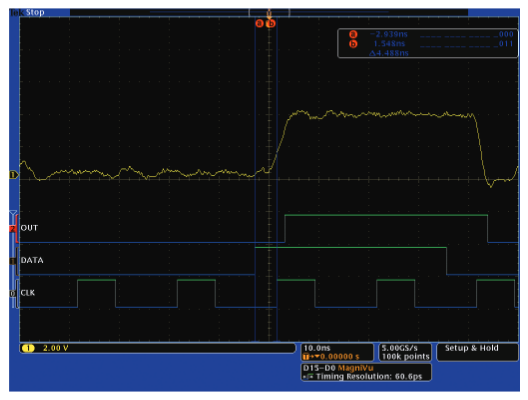Click cursor b digital value .011
Viewport: 528px width, 400px height.
(x=506, y=44)
